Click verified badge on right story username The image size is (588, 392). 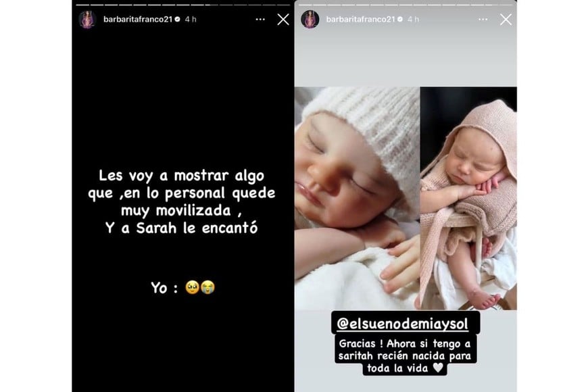point(400,19)
